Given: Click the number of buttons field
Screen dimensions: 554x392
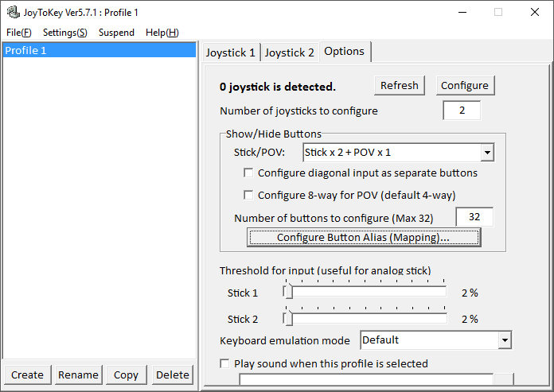Looking at the screenshot, I should [474, 216].
